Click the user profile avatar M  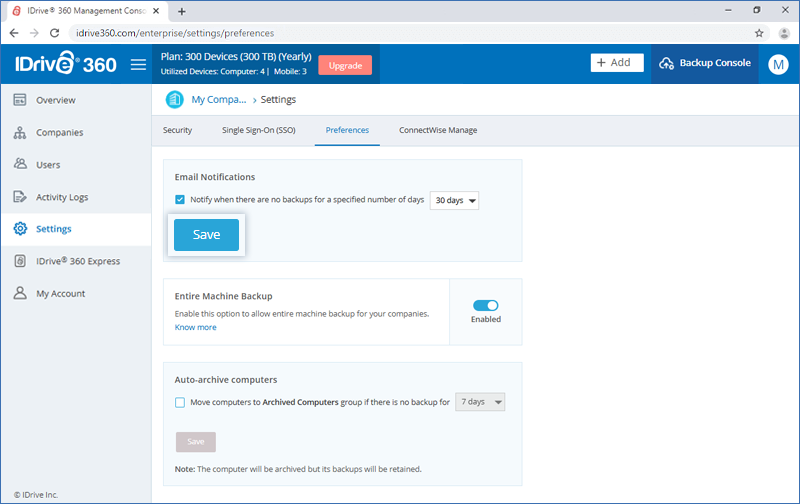[778, 64]
